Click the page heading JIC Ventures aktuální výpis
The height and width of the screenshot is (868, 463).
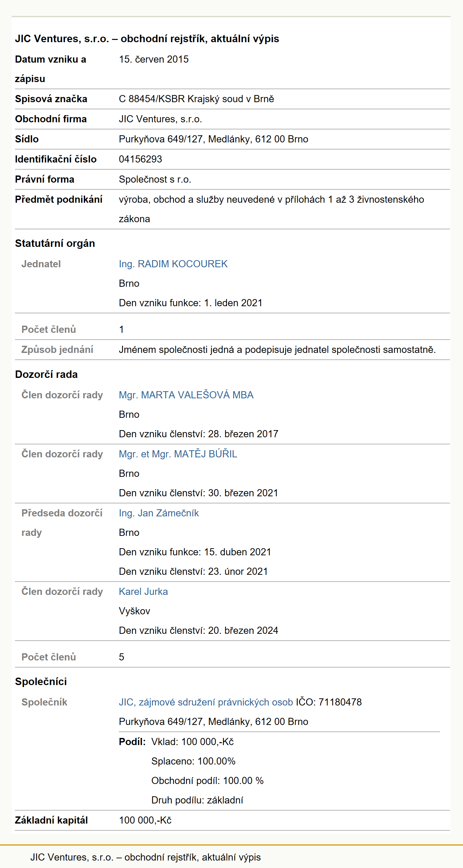(x=147, y=39)
